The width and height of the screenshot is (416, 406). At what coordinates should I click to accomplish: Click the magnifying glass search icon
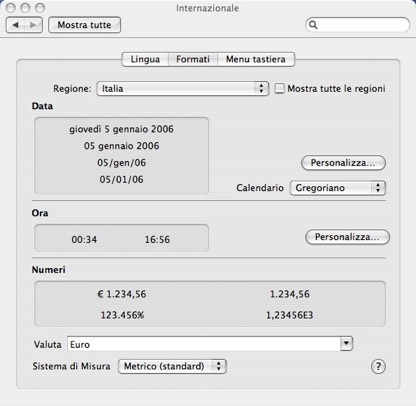(x=313, y=25)
